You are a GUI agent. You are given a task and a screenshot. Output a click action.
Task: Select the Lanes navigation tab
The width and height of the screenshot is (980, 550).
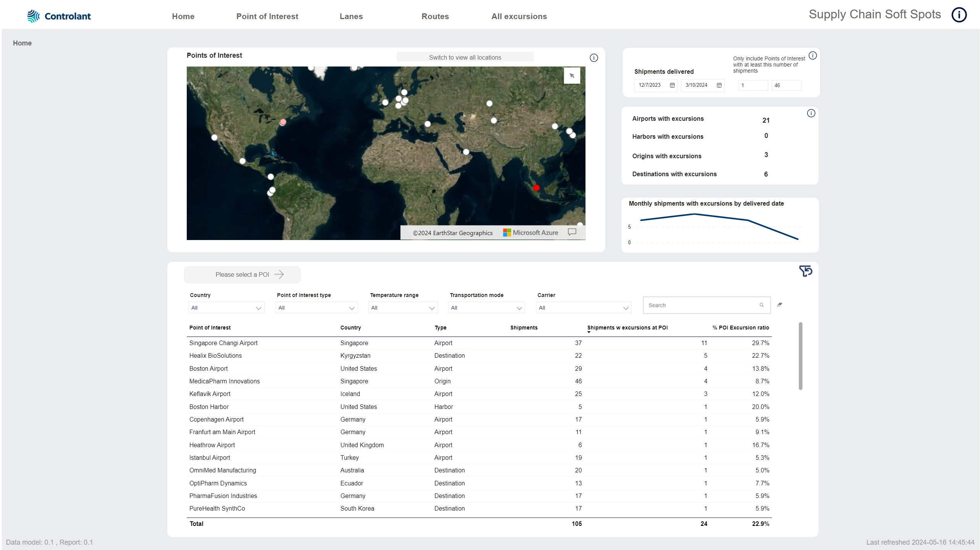351,16
